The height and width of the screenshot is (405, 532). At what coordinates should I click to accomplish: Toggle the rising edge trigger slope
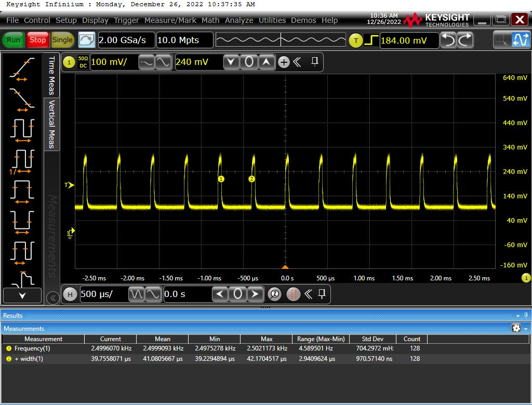(371, 40)
